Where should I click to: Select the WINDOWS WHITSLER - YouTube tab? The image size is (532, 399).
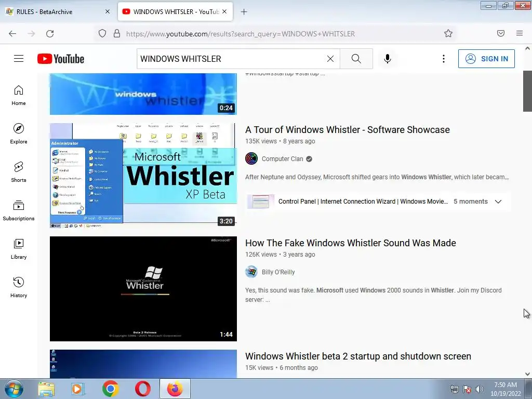[175, 12]
